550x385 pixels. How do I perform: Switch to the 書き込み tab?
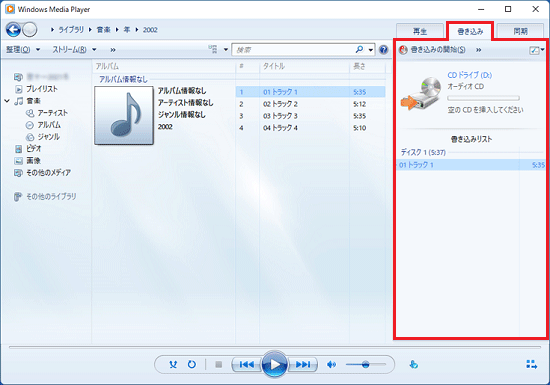(x=470, y=32)
